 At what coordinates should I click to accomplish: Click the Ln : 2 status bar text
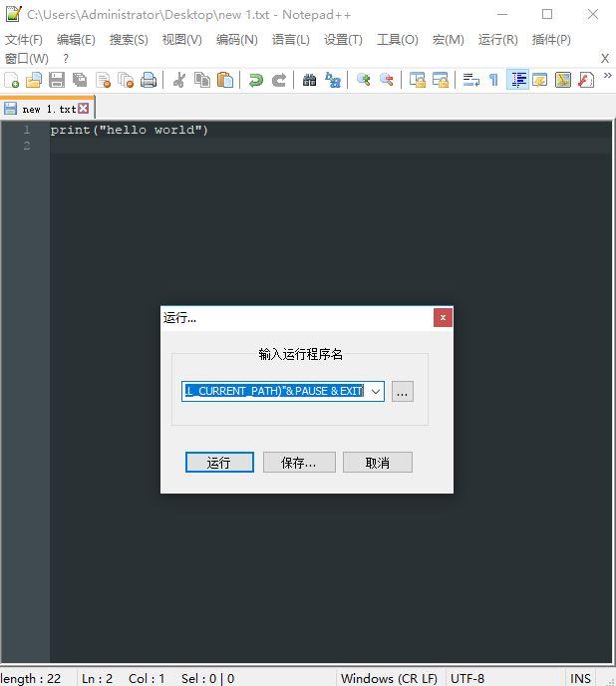97,679
